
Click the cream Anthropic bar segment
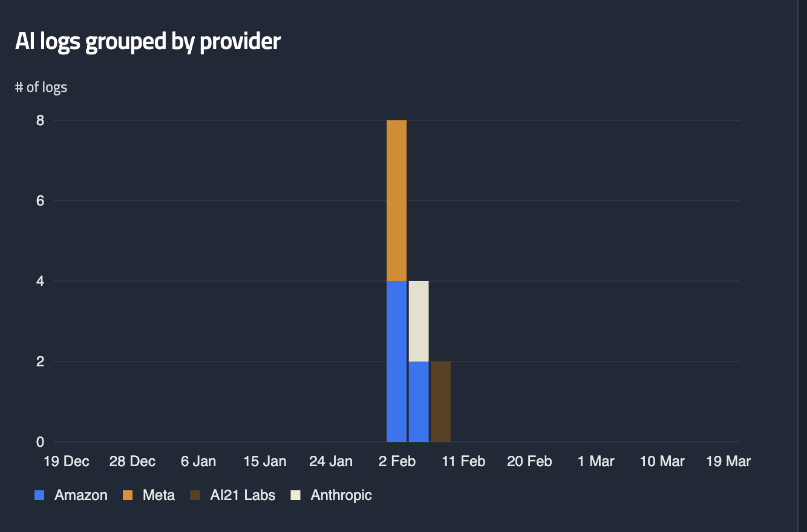(x=419, y=321)
